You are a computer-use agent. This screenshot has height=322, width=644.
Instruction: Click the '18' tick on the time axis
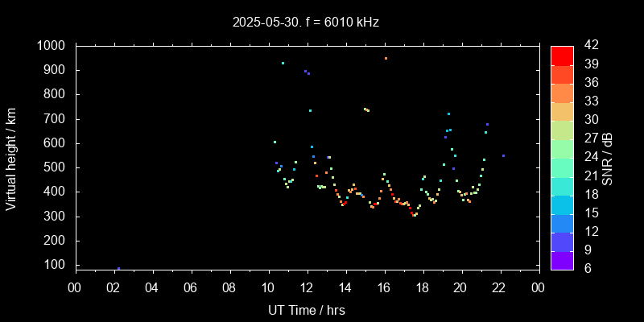(x=423, y=287)
